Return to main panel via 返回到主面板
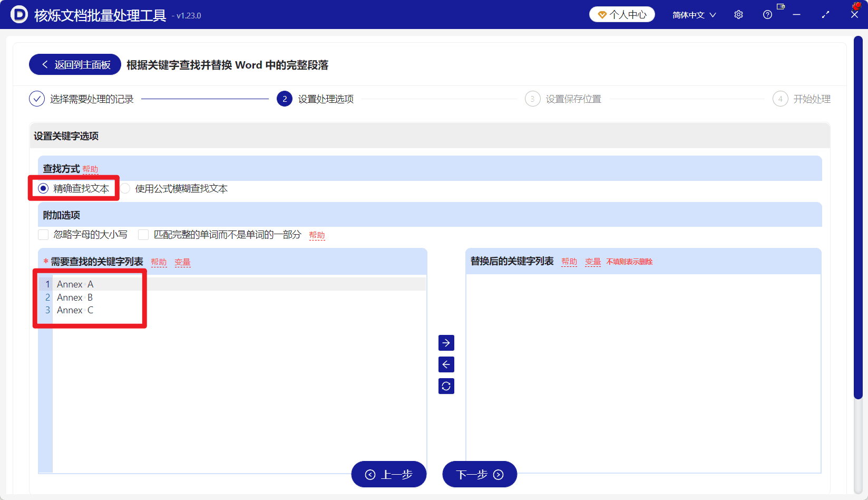The width and height of the screenshot is (868, 500). coord(75,64)
